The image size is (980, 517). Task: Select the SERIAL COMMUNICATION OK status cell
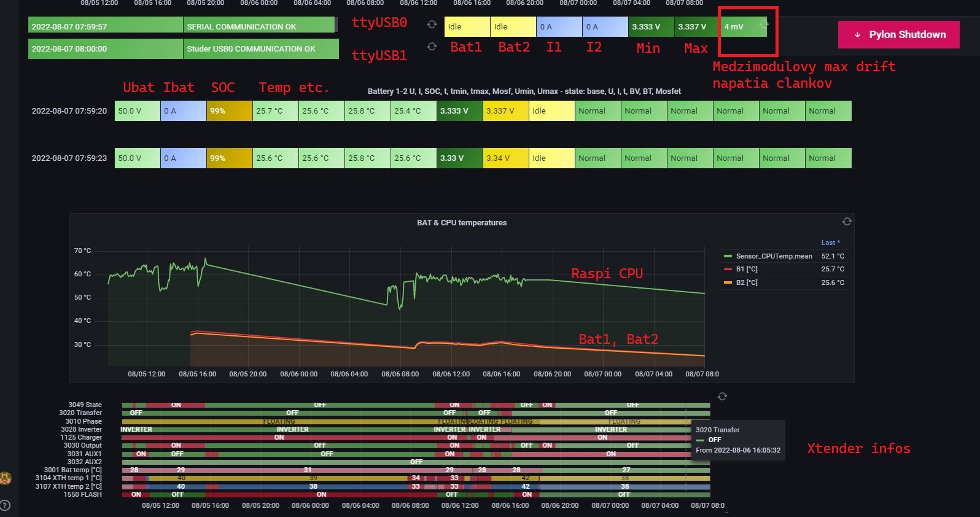[x=259, y=25]
